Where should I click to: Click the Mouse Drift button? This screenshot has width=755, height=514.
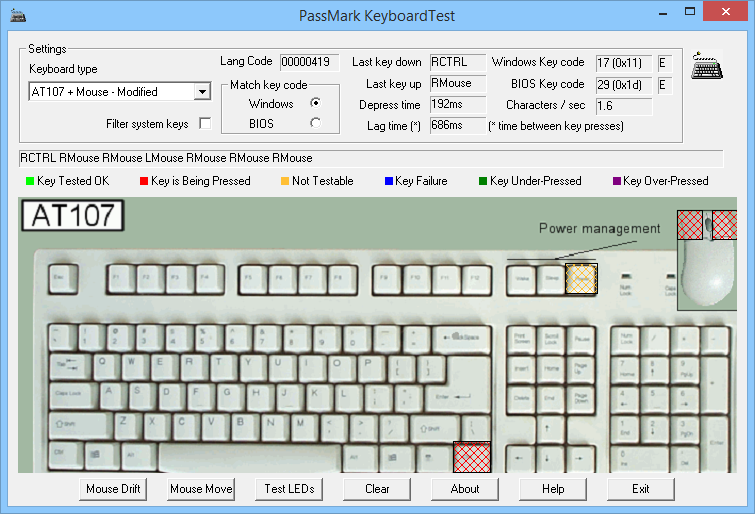(x=113, y=489)
